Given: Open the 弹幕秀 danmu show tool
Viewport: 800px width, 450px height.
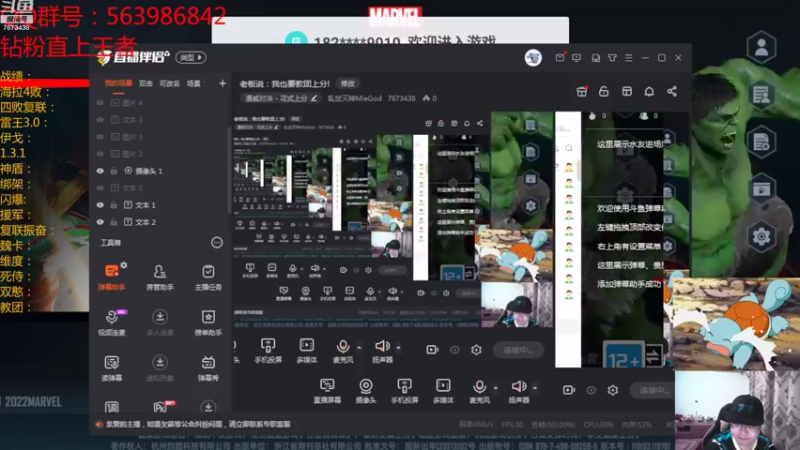Looking at the screenshot, I should click(208, 368).
